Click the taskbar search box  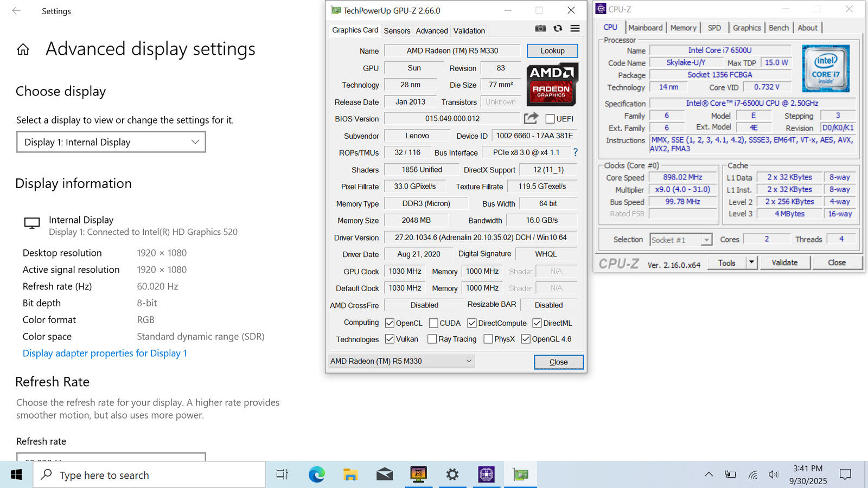tap(150, 475)
